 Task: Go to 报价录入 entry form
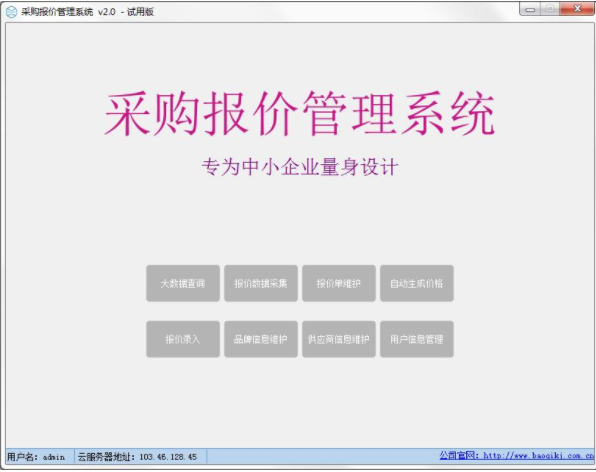coord(183,339)
